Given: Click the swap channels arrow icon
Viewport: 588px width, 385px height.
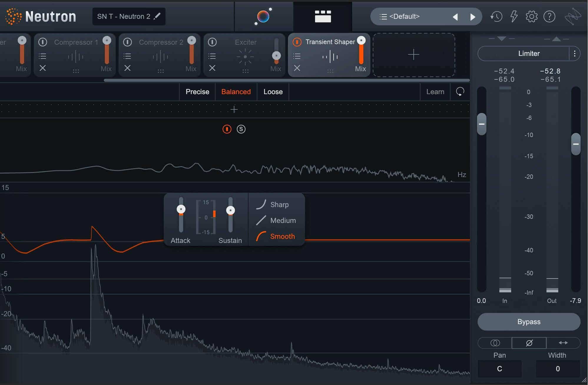Looking at the screenshot, I should (563, 343).
